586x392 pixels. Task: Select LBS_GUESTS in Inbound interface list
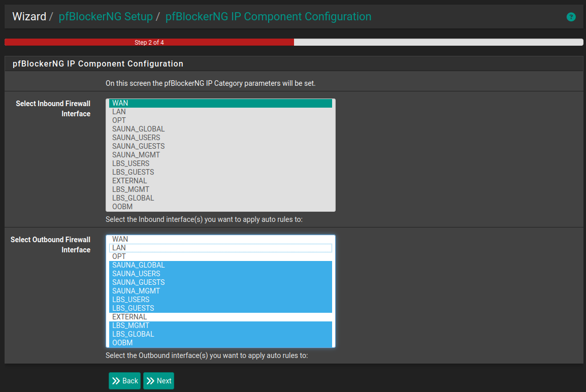tap(220, 172)
